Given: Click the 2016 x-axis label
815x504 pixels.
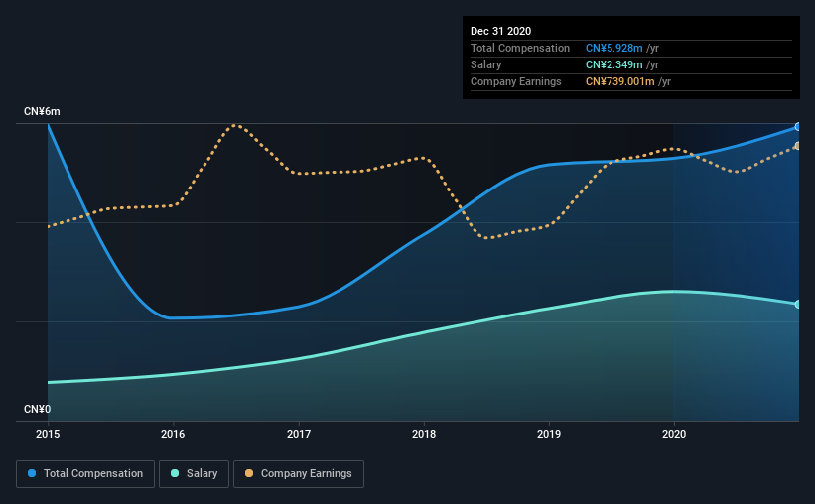Looking at the screenshot, I should [x=173, y=434].
